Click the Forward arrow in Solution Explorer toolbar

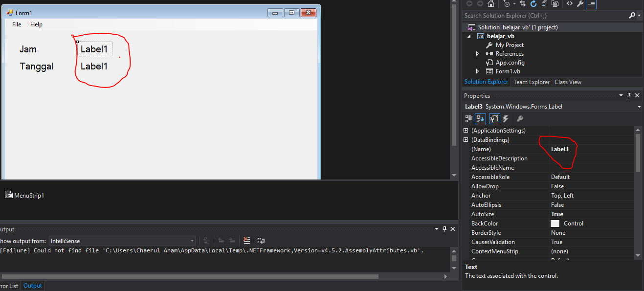point(479,4)
